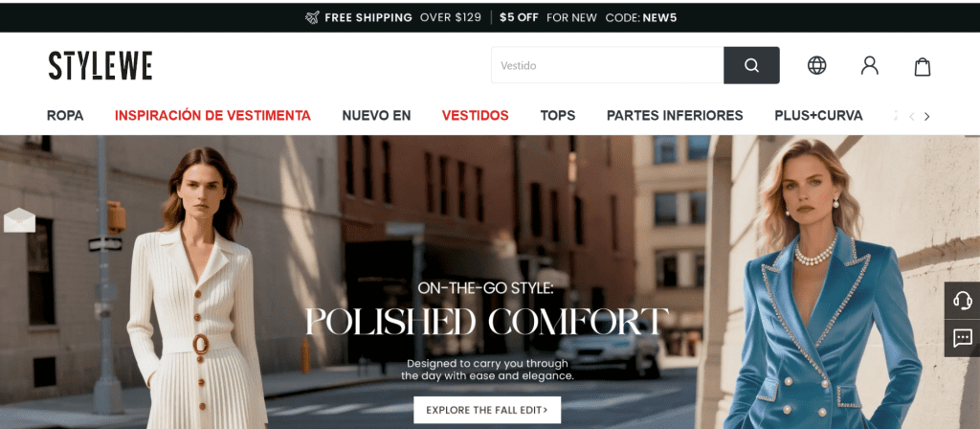980x429 pixels.
Task: Show previous navigation categories arrow
Action: (x=912, y=116)
